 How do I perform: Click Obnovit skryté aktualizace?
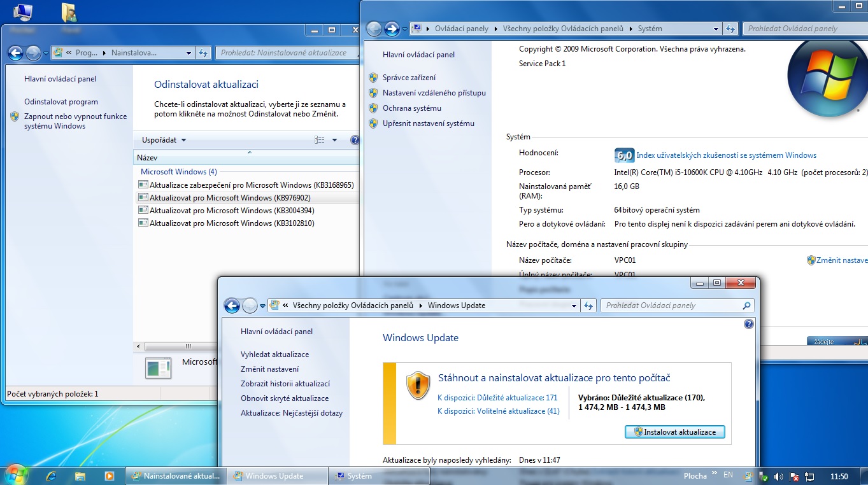(285, 398)
